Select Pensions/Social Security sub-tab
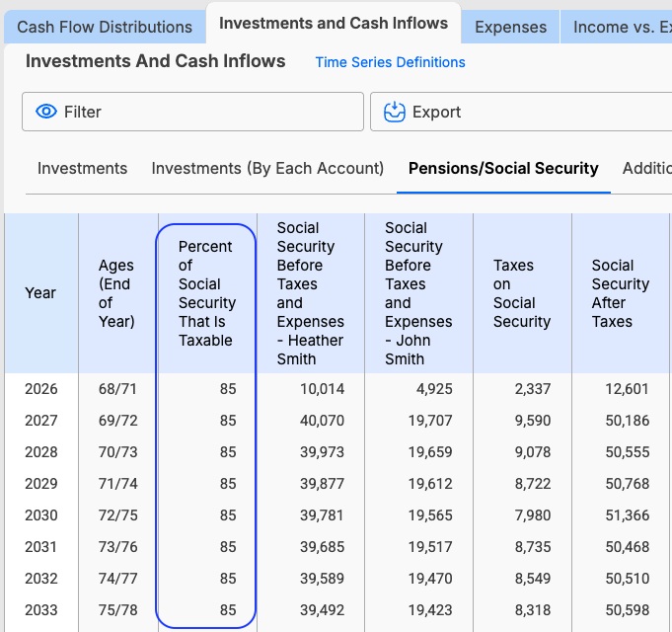Image resolution: width=672 pixels, height=632 pixels. [503, 168]
